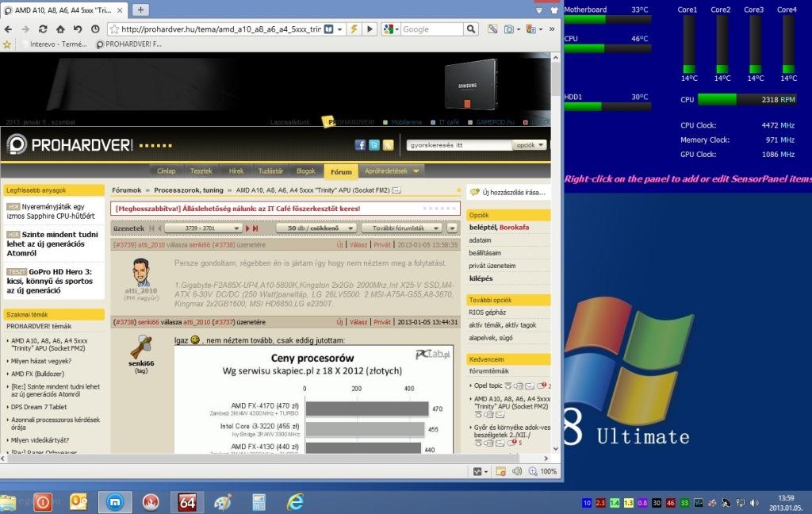
Task: Open AIDA64 taskbar icon
Action: point(187,502)
